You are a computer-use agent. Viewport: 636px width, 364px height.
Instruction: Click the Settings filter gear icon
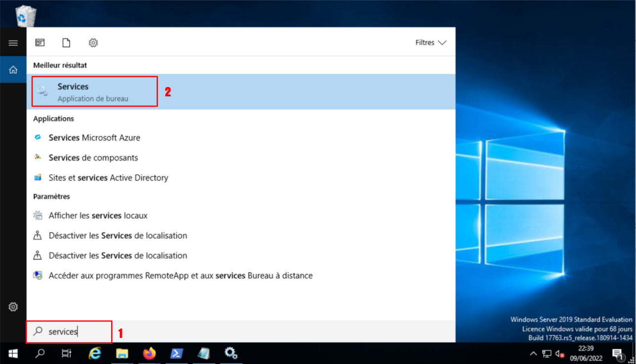(93, 43)
